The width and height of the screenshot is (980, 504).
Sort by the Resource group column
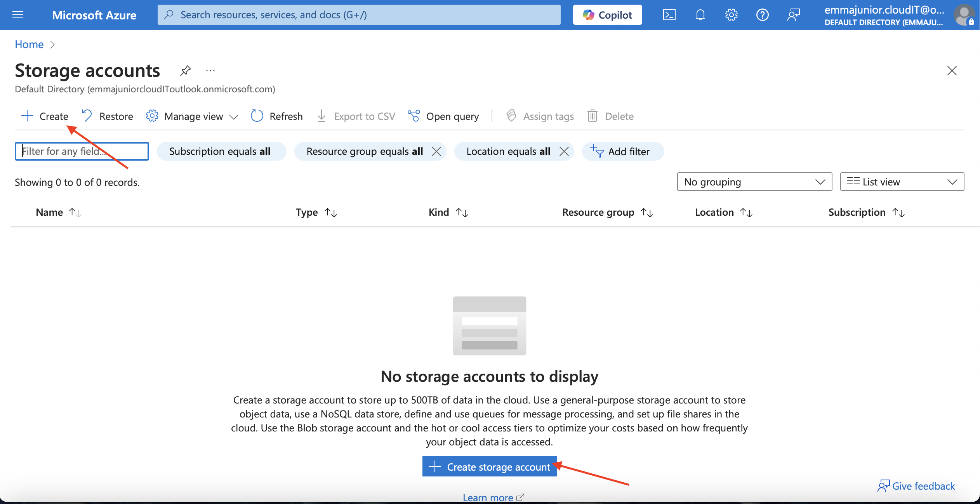(x=608, y=212)
